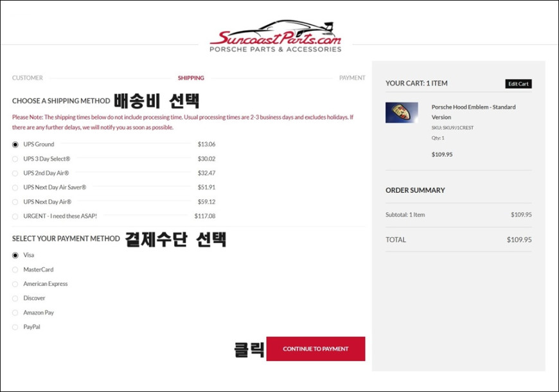Pick Discover as payment method
The image size is (559, 392).
pos(15,298)
